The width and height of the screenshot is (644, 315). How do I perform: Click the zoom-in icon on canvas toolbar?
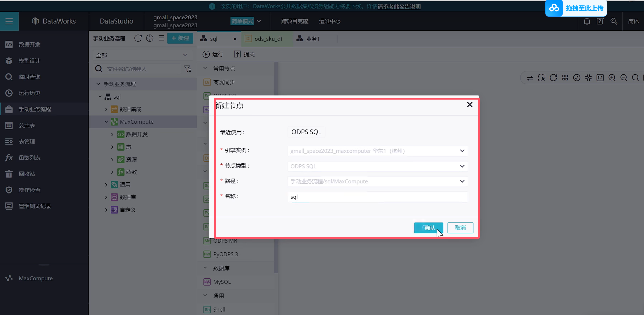coord(612,78)
